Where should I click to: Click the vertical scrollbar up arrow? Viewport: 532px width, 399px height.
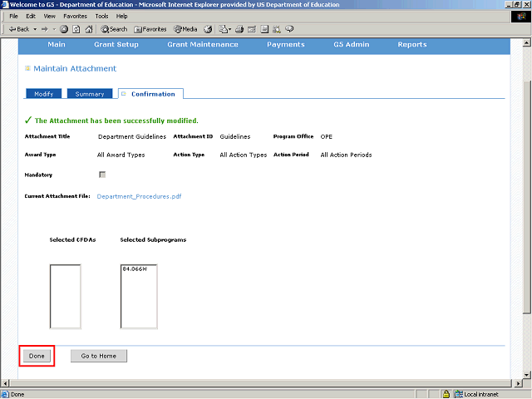[526, 42]
